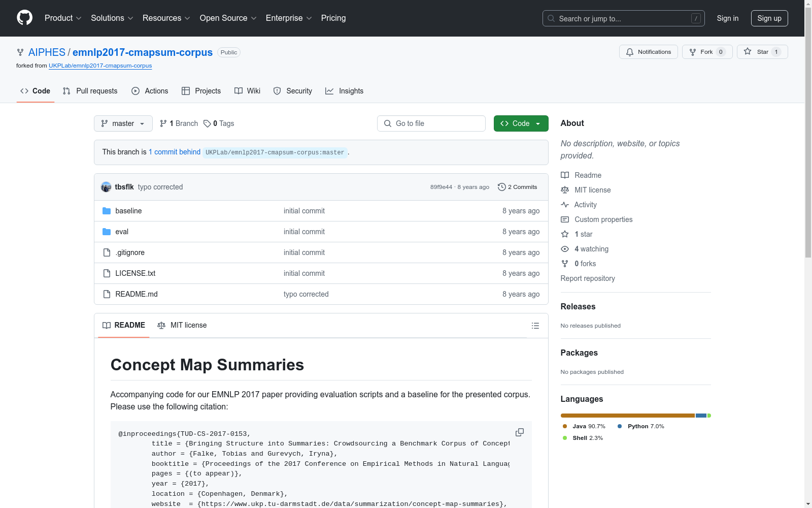Switch to the Pull requests tab
Screen dimensions: 812x508
(x=90, y=91)
